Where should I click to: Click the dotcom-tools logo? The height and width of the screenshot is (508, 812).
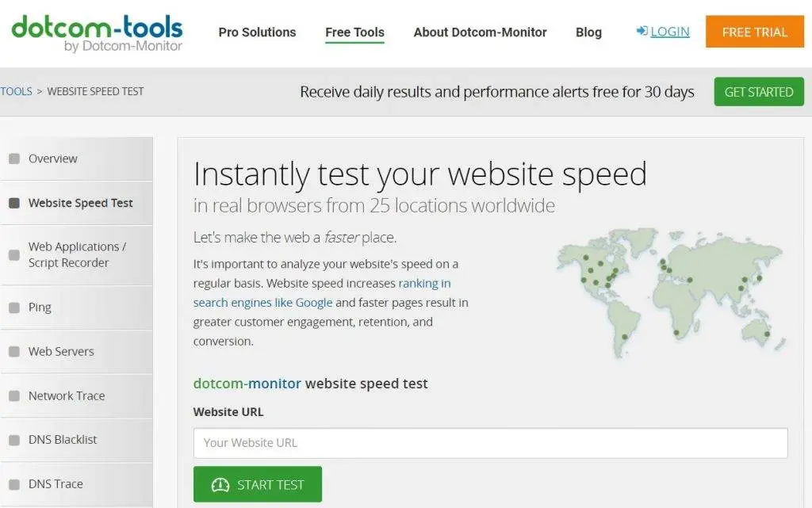point(97,33)
